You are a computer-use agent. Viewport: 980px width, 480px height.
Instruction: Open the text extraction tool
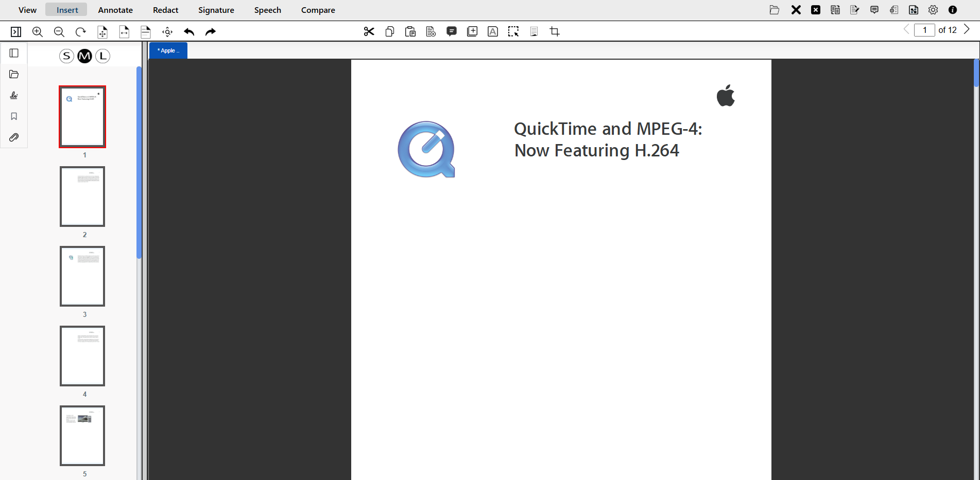point(534,31)
